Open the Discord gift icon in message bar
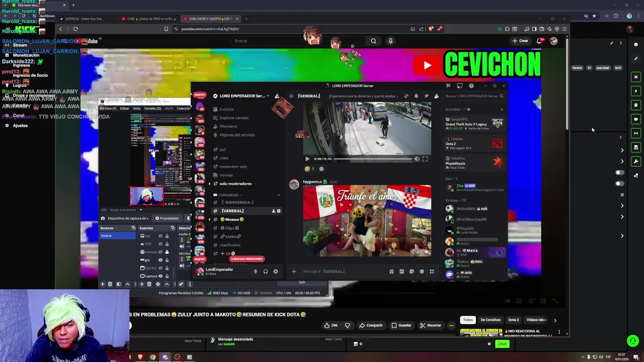644x362 pixels. pos(391,271)
